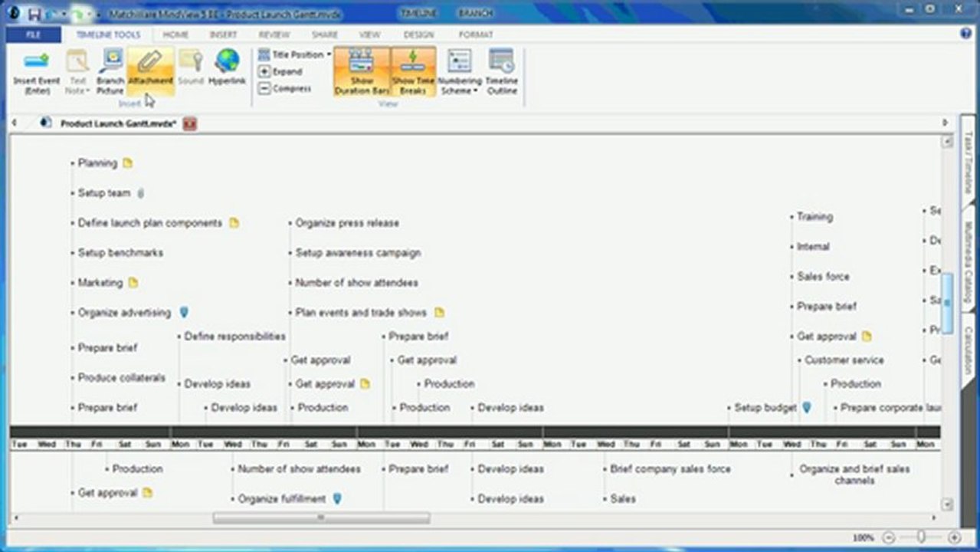The width and height of the screenshot is (980, 552).
Task: Open the Title Position dropdown
Action: tap(294, 55)
